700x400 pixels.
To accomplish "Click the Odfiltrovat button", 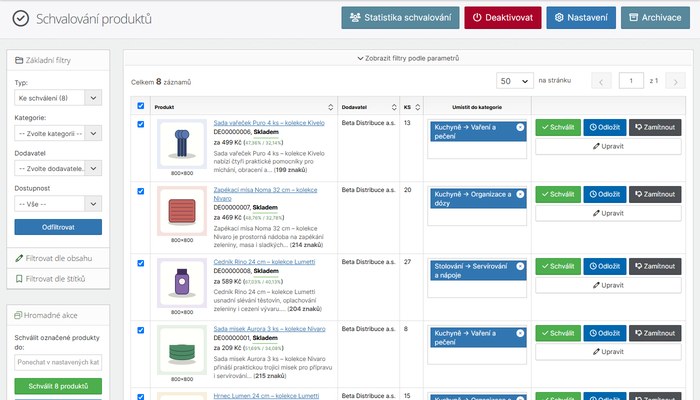I will tap(58, 227).
